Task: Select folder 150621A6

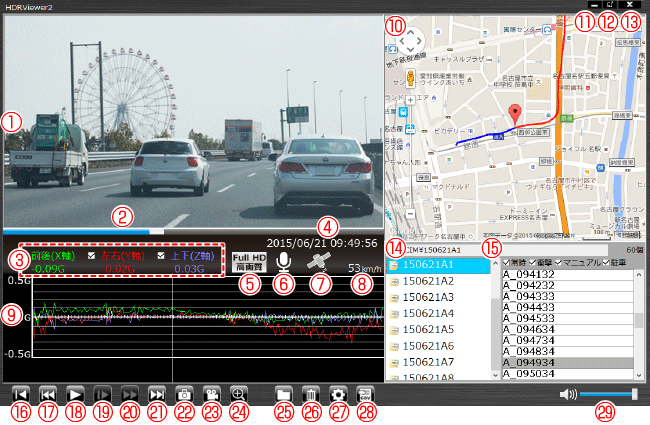Action: [x=438, y=346]
